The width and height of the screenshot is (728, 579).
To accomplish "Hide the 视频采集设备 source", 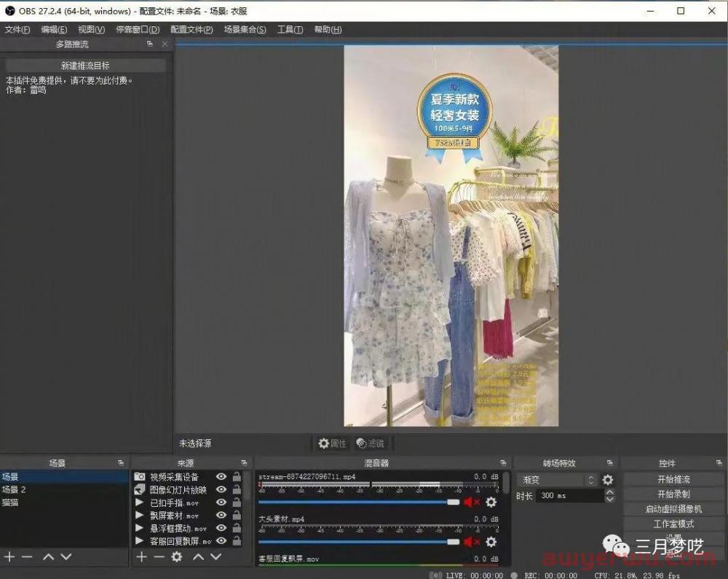I will [x=221, y=477].
